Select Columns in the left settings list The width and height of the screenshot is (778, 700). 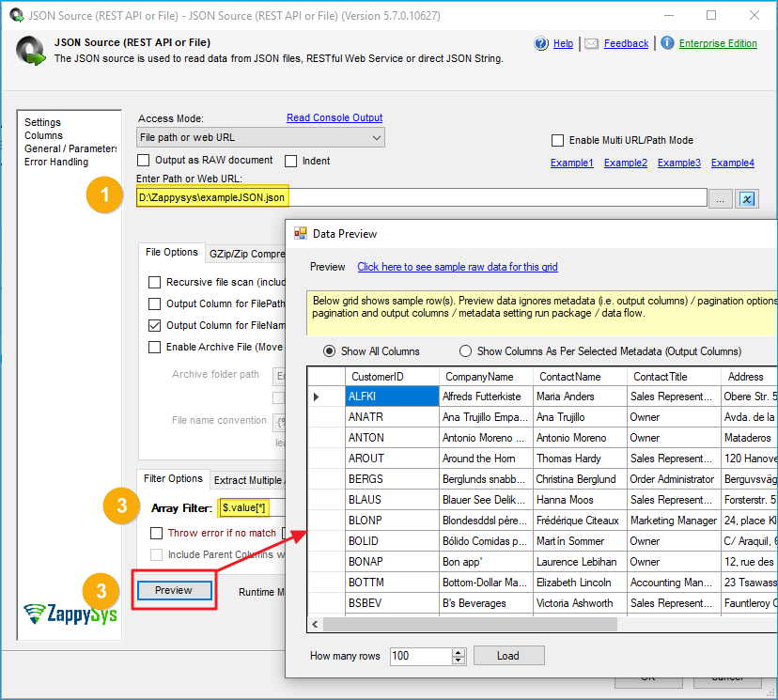coord(43,135)
